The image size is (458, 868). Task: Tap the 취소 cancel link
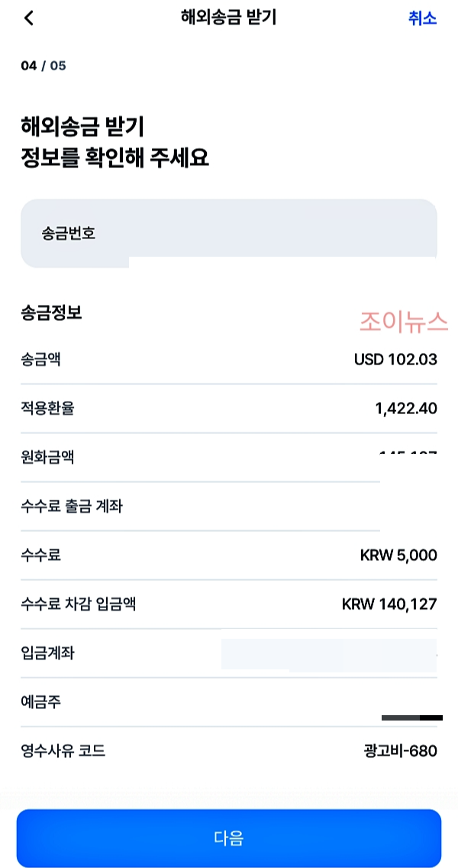(x=424, y=18)
